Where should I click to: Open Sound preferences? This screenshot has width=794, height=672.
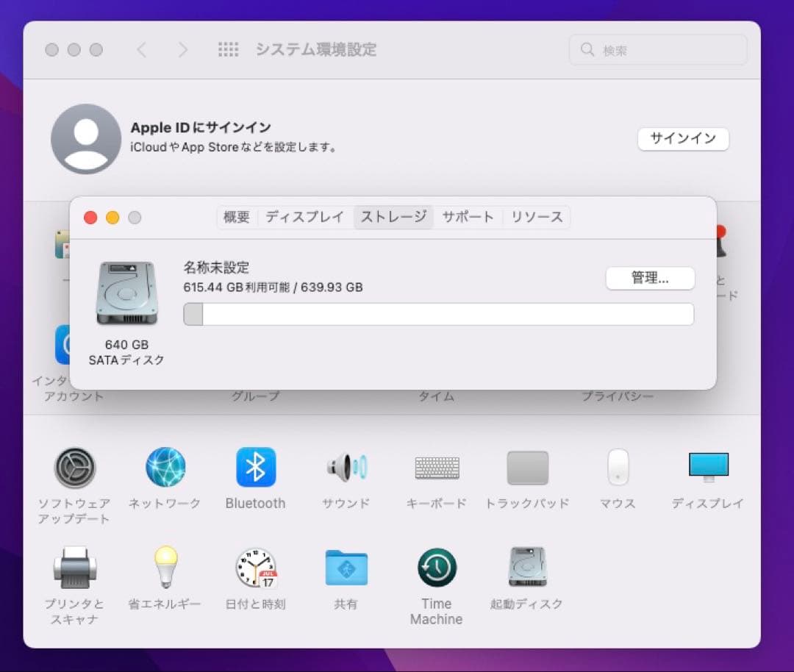(x=346, y=467)
